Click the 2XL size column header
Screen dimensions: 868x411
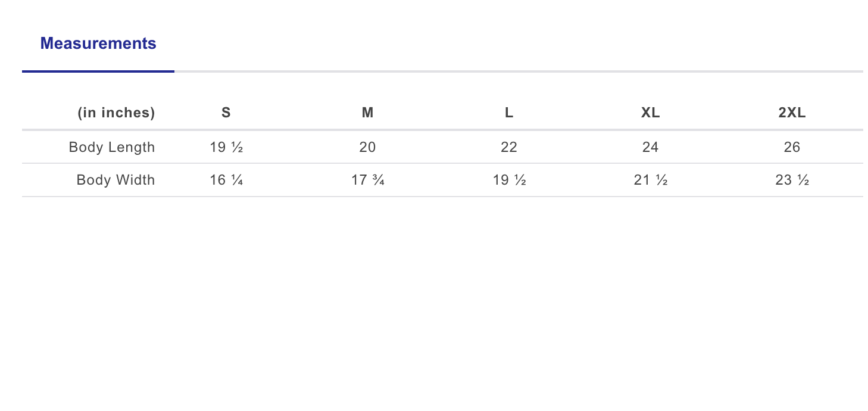792,113
